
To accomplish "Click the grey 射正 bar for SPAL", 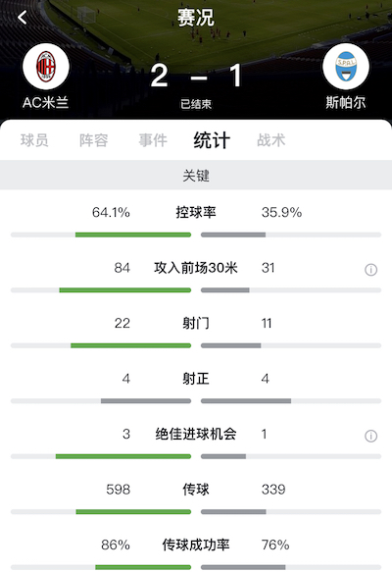I will 246,401.
